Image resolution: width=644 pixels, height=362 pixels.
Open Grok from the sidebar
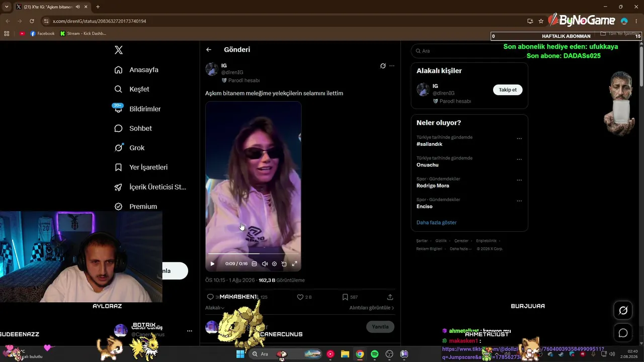[x=129, y=148]
